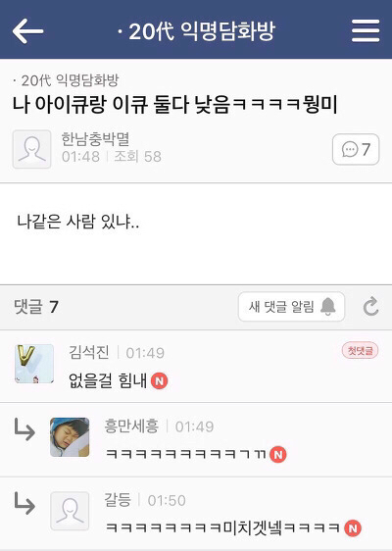Tap the red N badge after 없을걸 힘내
The image size is (392, 551).
(x=159, y=381)
